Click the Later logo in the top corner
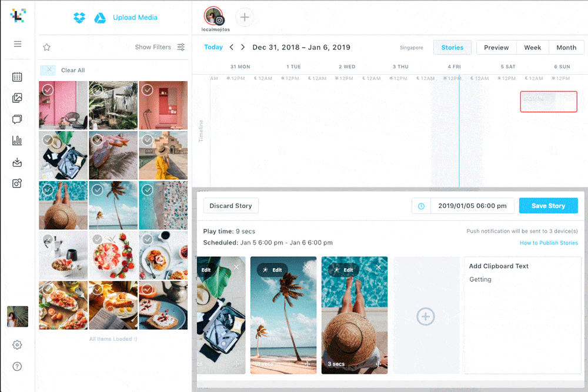This screenshot has width=588, height=392. coord(18,16)
